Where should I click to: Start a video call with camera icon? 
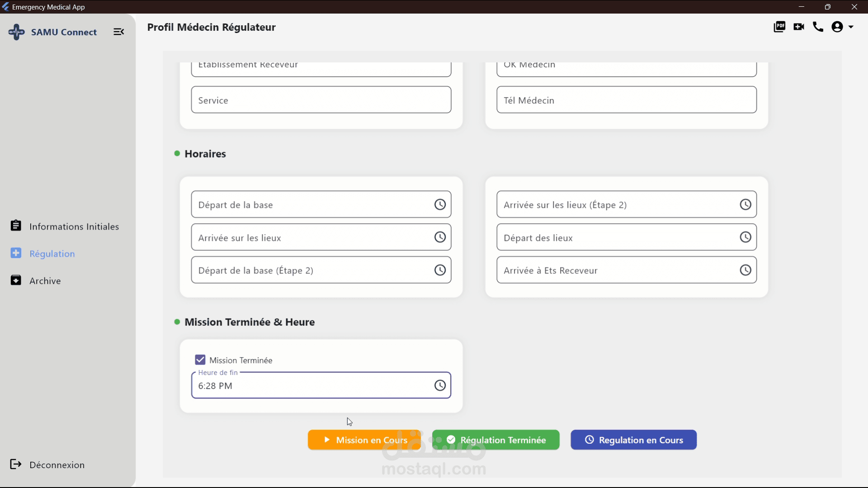[x=799, y=27]
